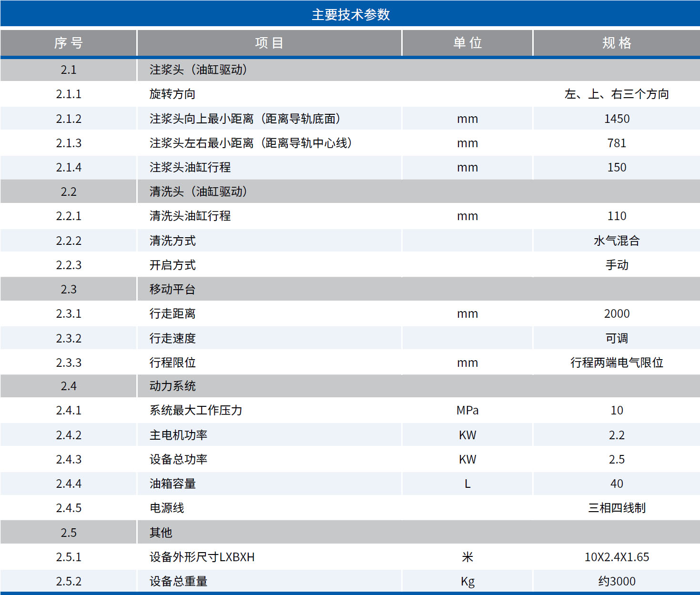Select the 1450 value cell
Viewport: 700px width, 595px height.
tap(616, 119)
